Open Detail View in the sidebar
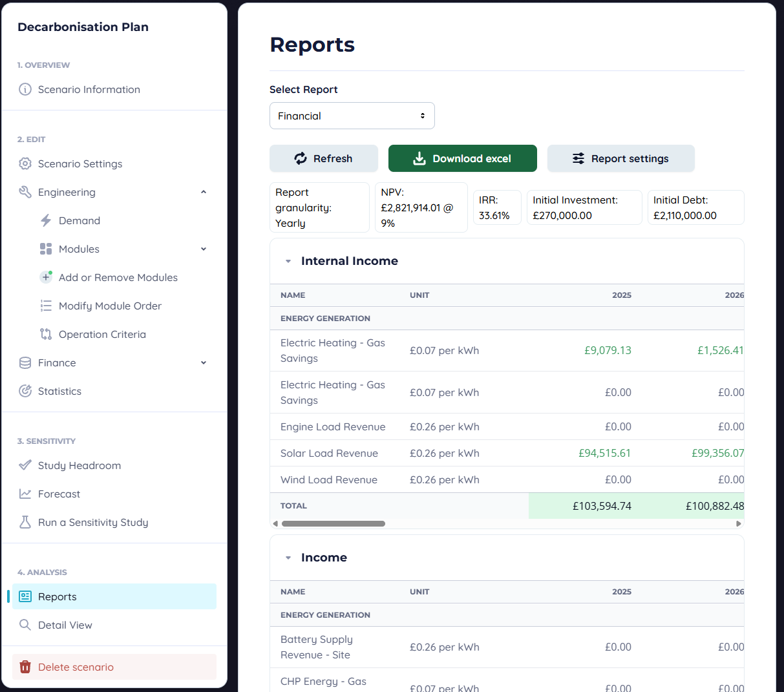 coord(65,625)
